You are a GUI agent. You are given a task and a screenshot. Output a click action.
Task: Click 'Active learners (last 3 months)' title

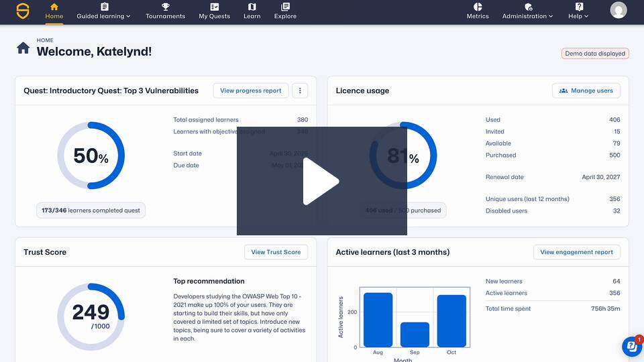click(x=392, y=252)
